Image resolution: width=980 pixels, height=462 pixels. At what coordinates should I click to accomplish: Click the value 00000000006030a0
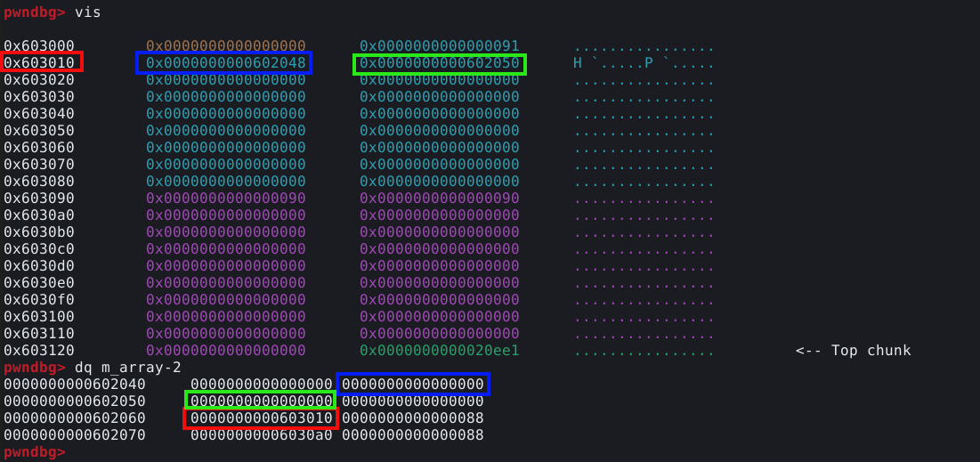coord(262,435)
